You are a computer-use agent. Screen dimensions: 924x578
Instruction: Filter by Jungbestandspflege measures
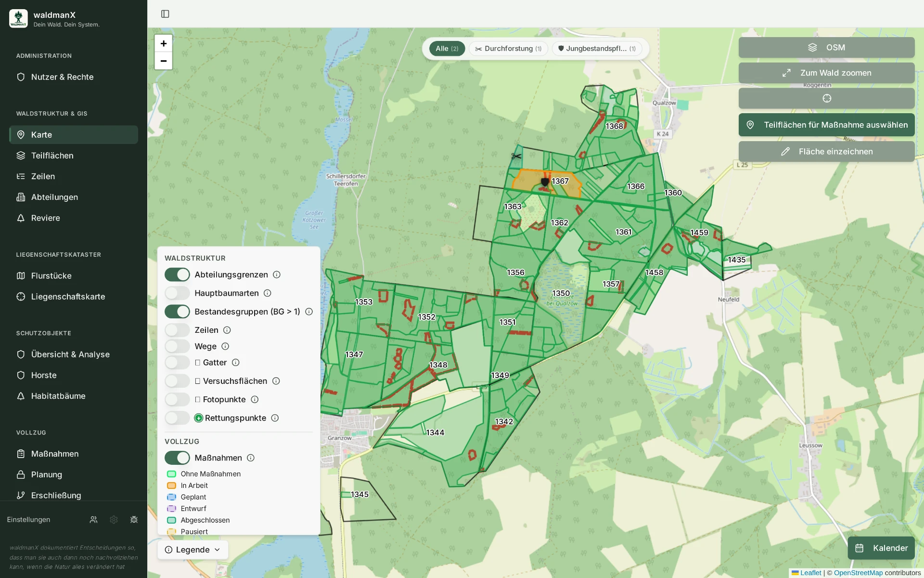point(597,49)
